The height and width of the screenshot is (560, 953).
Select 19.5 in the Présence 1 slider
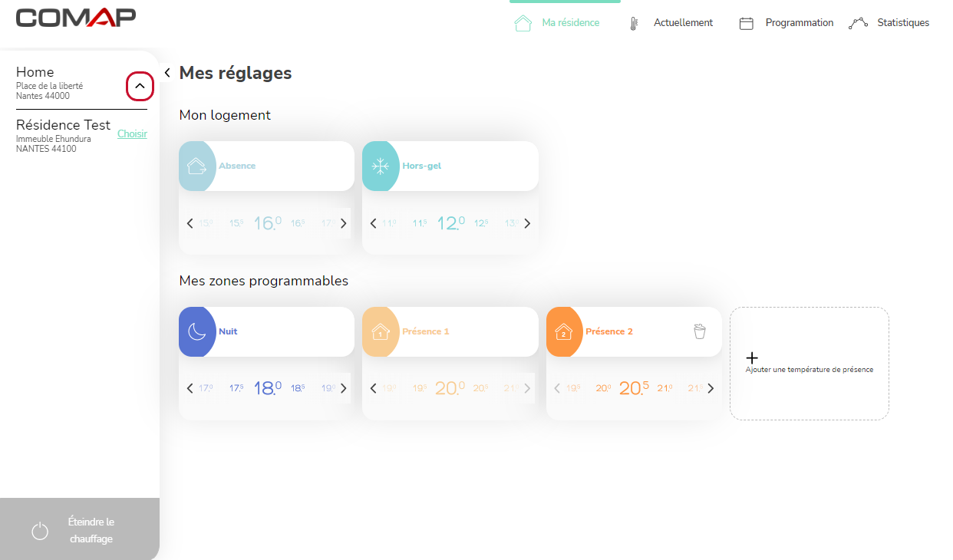[420, 388]
